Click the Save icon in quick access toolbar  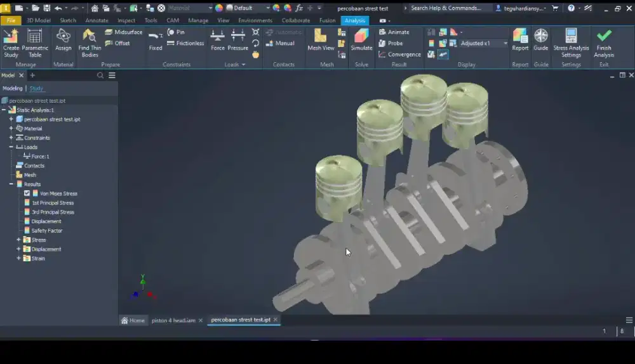pyautogui.click(x=47, y=8)
